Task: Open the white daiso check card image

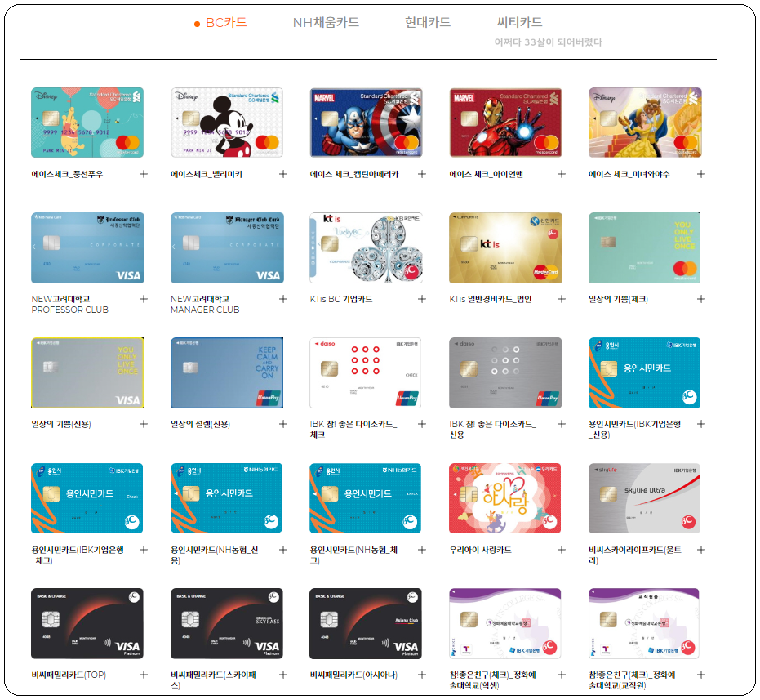Action: [366, 372]
